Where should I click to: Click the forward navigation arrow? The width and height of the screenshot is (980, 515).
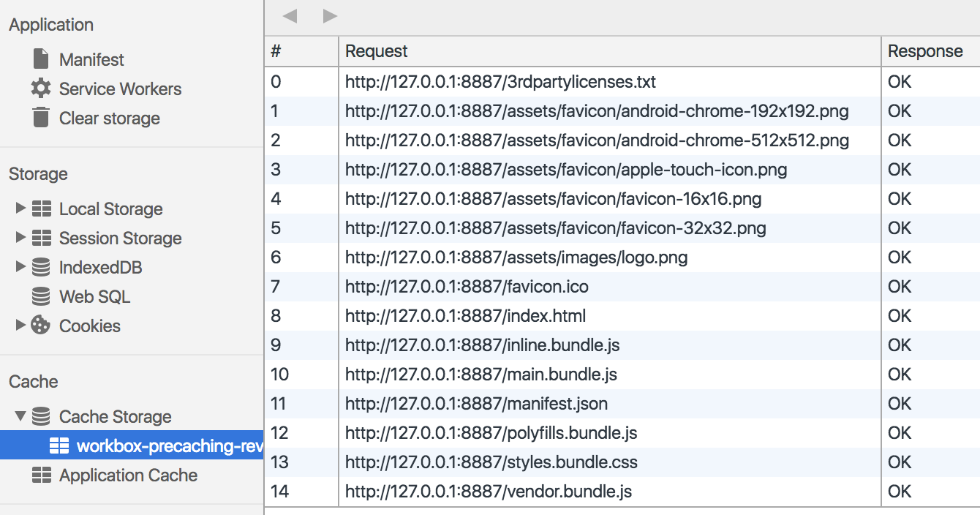pyautogui.click(x=329, y=15)
